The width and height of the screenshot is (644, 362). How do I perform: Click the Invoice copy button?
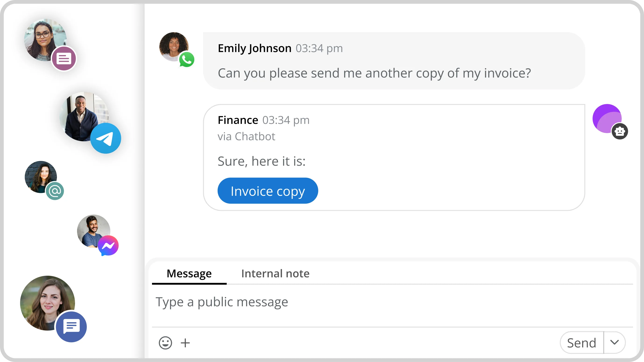268,191
